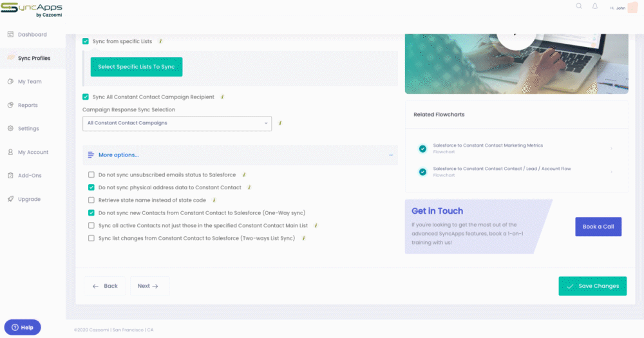Viewport: 644px width, 338px height.
Task: Open All Constant Contact Campaigns dropdown
Action: pos(177,123)
